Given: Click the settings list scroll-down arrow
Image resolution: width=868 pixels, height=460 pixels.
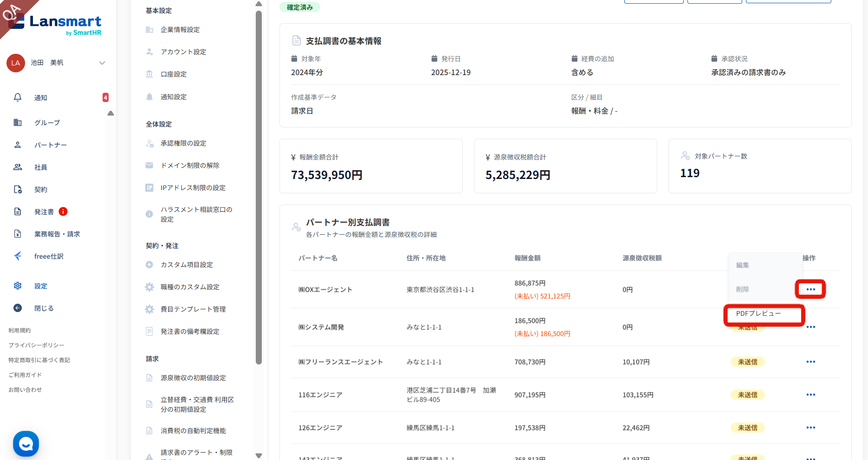Looking at the screenshot, I should point(259,456).
